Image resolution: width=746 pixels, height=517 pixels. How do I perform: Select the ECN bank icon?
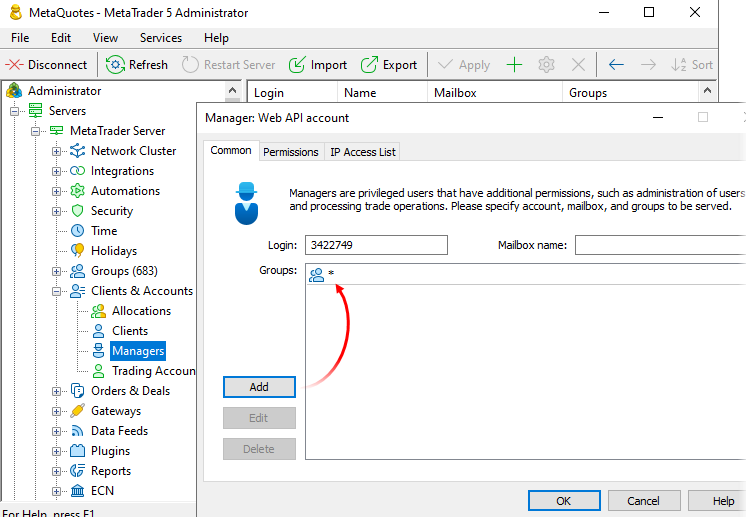(78, 490)
